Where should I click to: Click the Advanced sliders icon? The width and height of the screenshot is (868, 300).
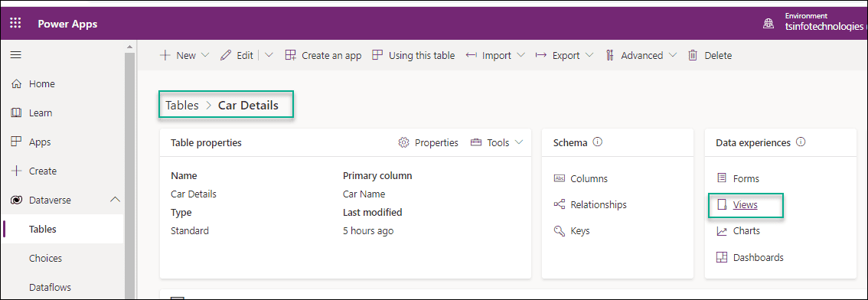click(x=610, y=55)
